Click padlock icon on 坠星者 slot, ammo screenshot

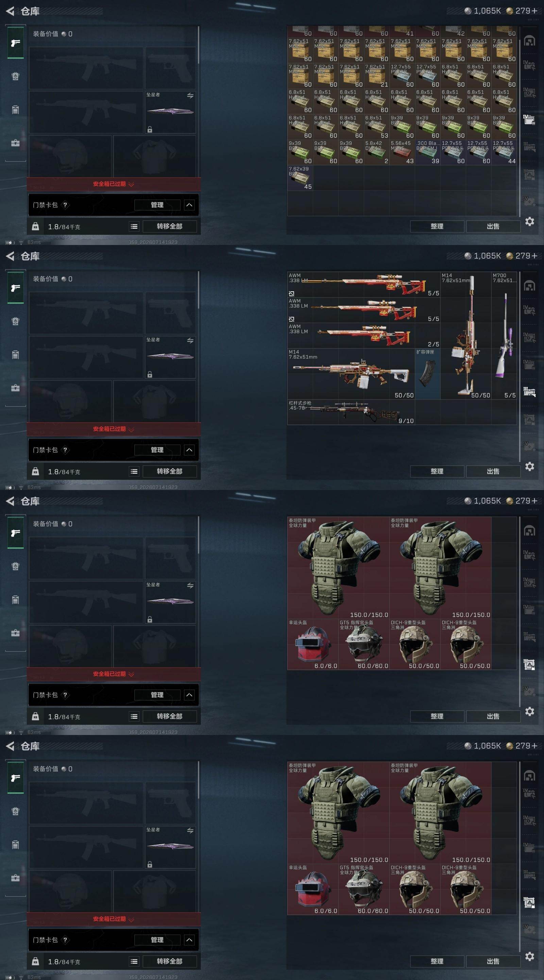(x=150, y=129)
